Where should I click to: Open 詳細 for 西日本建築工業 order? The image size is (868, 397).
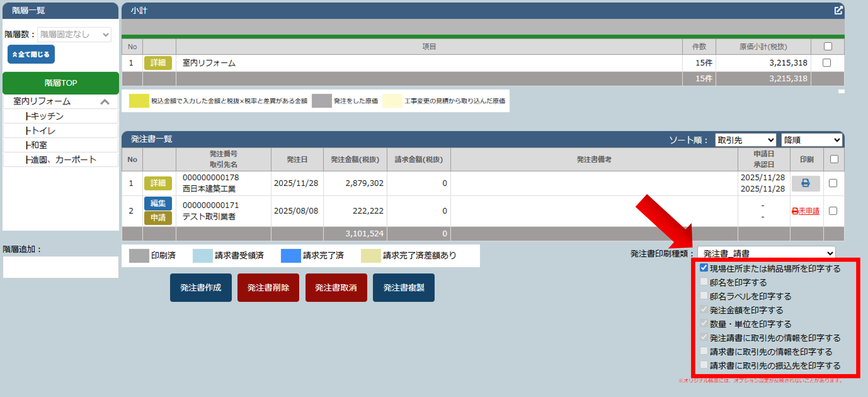pyautogui.click(x=158, y=183)
